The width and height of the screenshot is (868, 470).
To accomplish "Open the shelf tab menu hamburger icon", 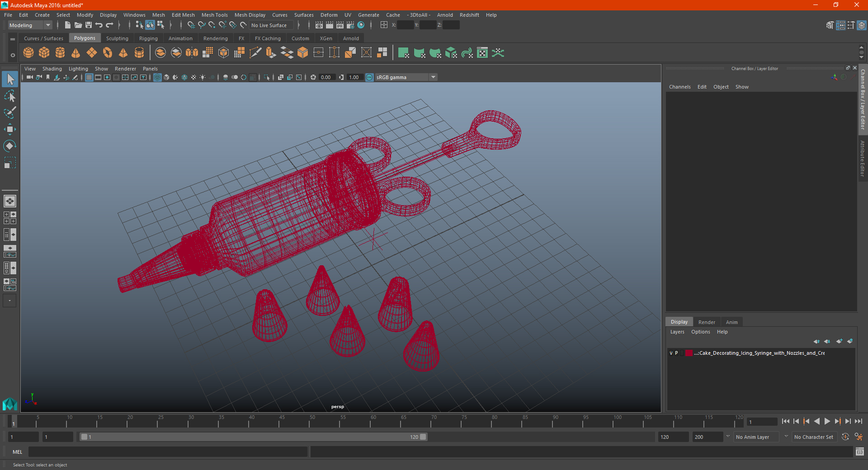I will 13,39.
